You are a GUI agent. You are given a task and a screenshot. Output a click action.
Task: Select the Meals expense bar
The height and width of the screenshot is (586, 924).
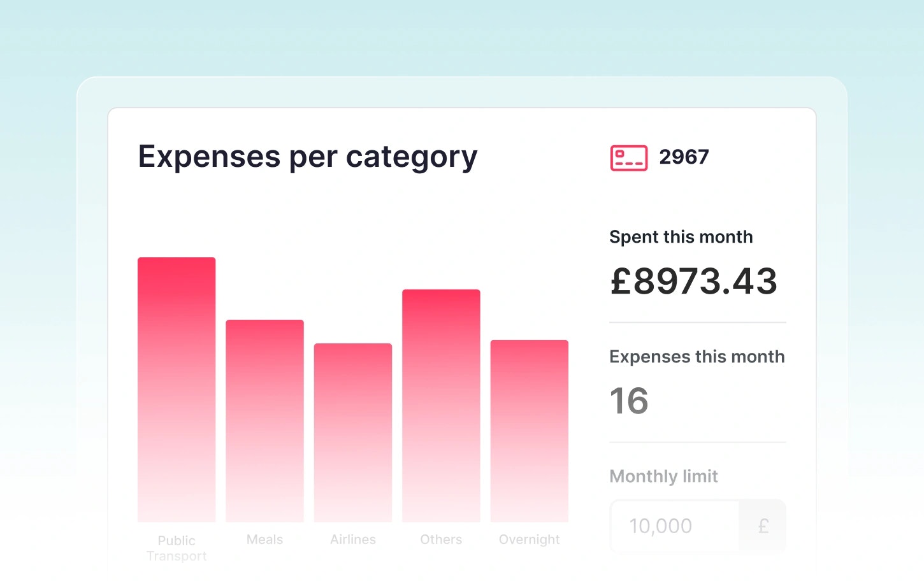pyautogui.click(x=264, y=420)
